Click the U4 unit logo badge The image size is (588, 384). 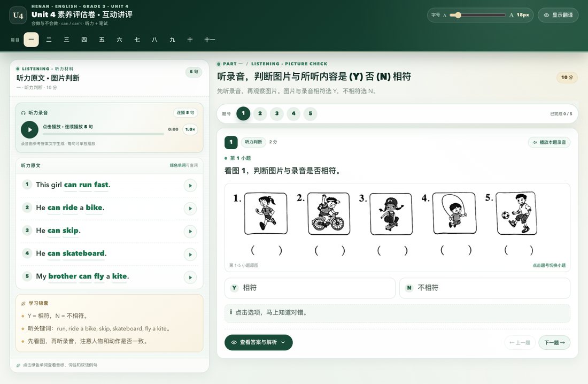pyautogui.click(x=18, y=16)
